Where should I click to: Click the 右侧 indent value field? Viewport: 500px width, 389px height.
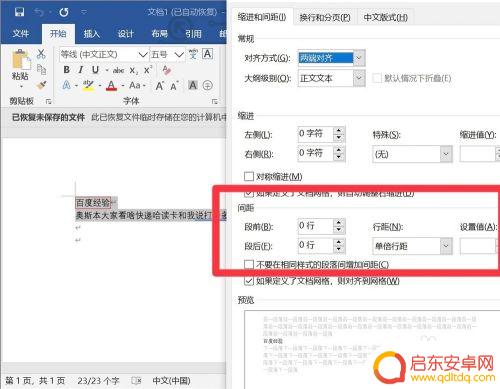click(x=315, y=153)
